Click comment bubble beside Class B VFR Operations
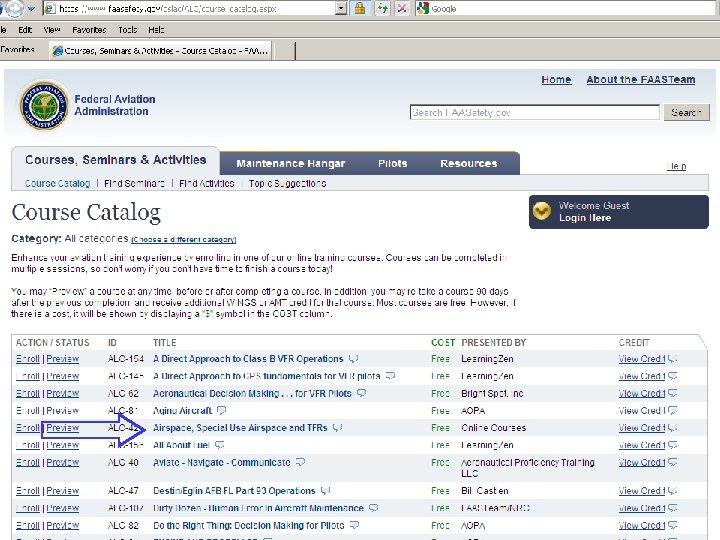Viewport: 720px width, 540px height. [353, 358]
